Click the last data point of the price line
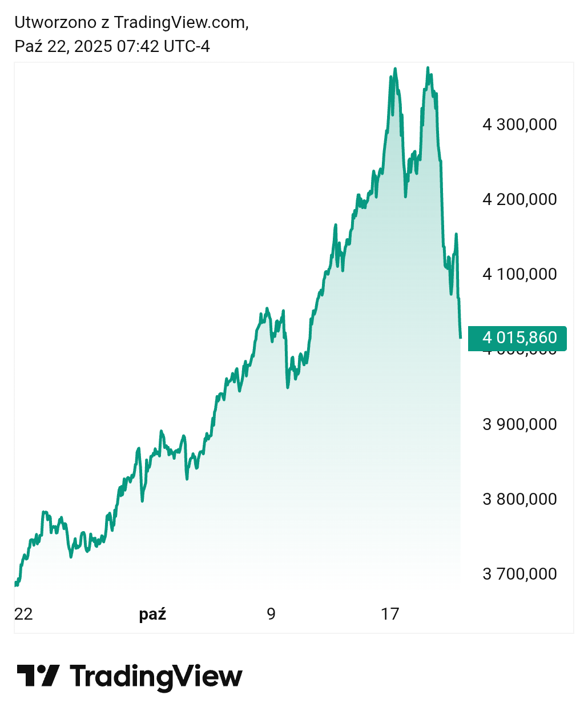 pyautogui.click(x=460, y=337)
